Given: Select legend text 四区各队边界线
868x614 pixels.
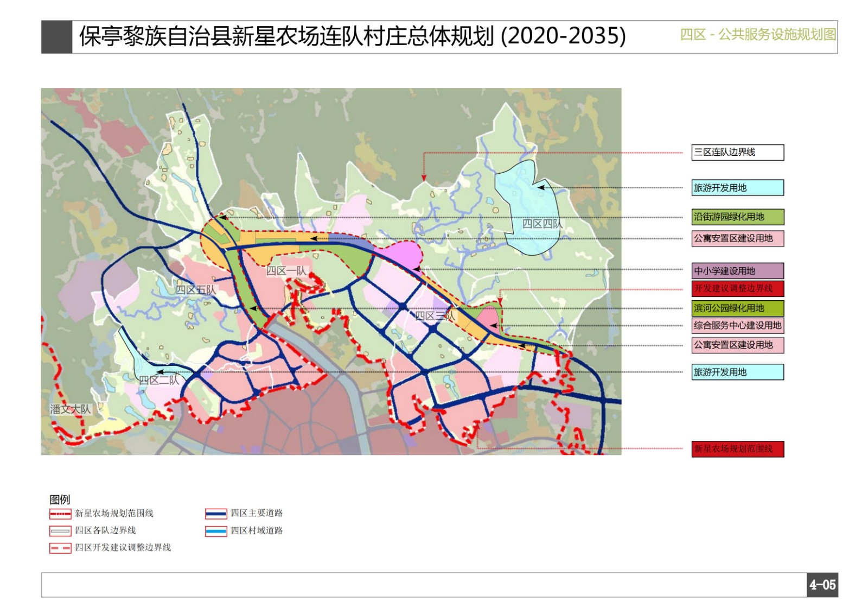Looking at the screenshot, I should coord(105,530).
